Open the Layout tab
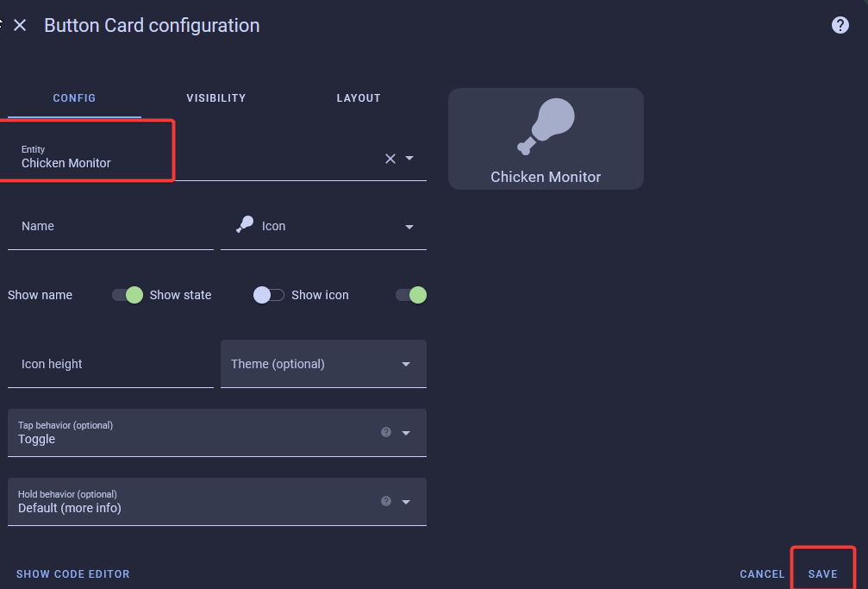 coord(359,97)
